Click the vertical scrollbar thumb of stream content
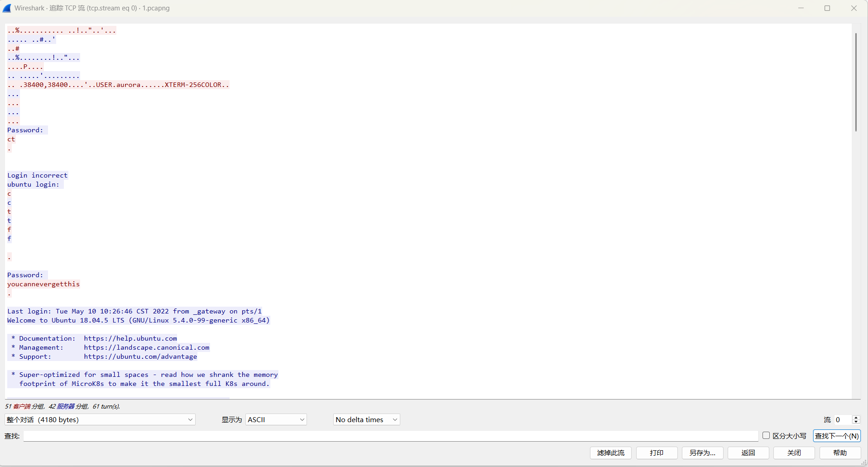Image resolution: width=868 pixels, height=467 pixels. click(856, 82)
